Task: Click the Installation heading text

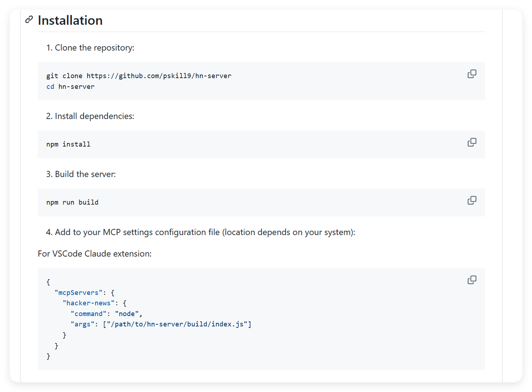Action: click(70, 20)
